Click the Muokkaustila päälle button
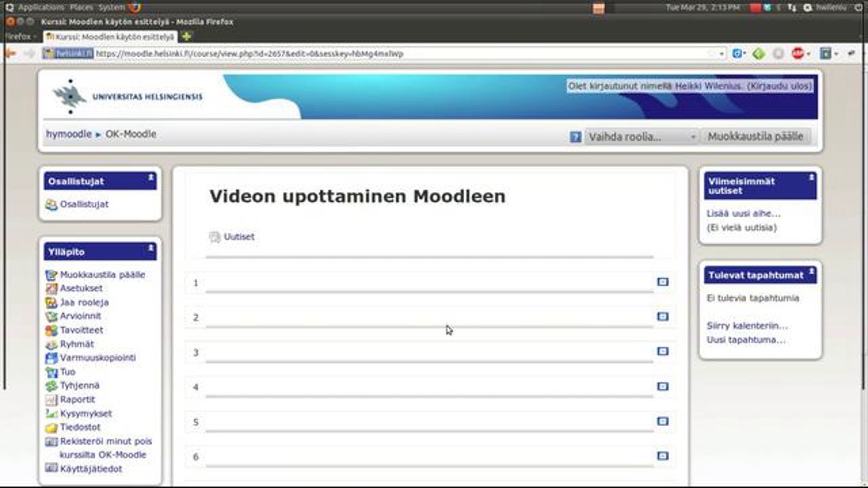 755,137
